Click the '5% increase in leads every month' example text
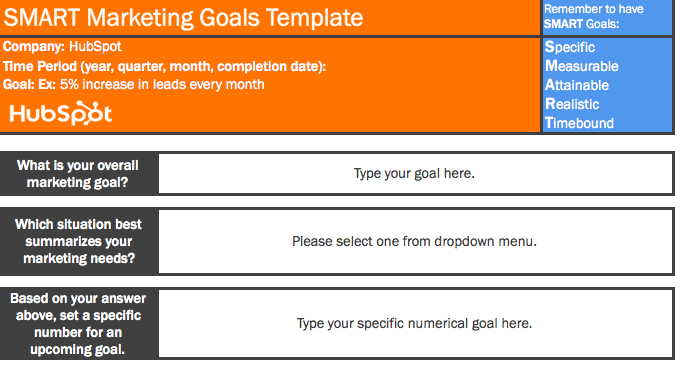Viewport: 680px width, 365px height. [x=162, y=84]
